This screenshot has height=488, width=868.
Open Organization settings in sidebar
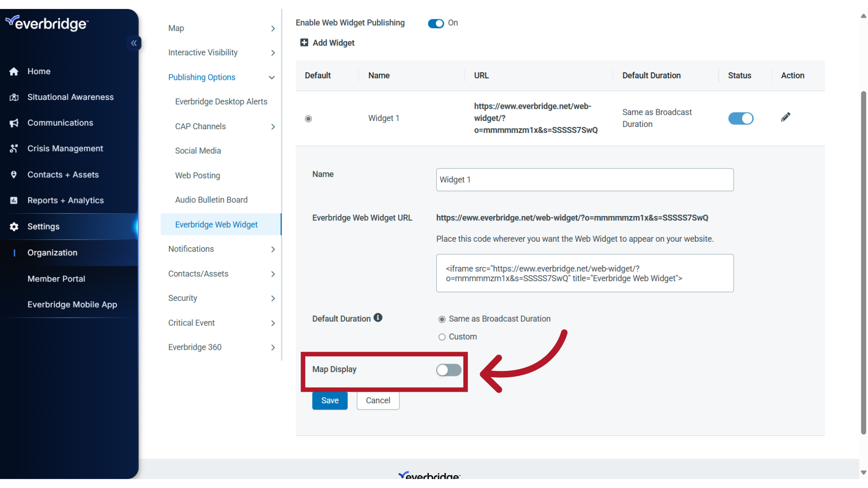pos(52,253)
